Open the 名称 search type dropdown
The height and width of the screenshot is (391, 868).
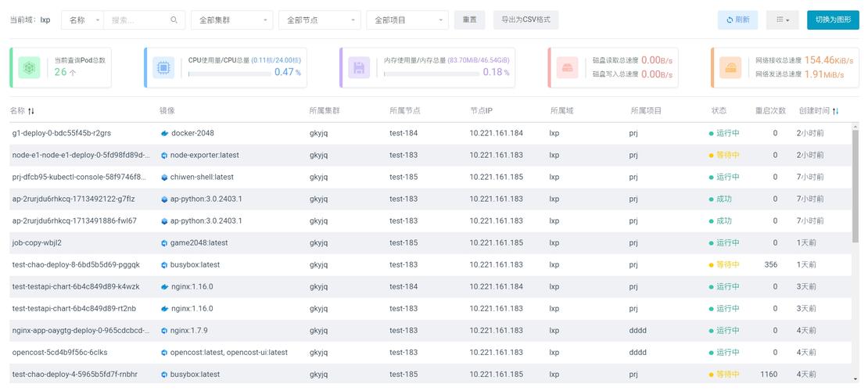pos(82,20)
